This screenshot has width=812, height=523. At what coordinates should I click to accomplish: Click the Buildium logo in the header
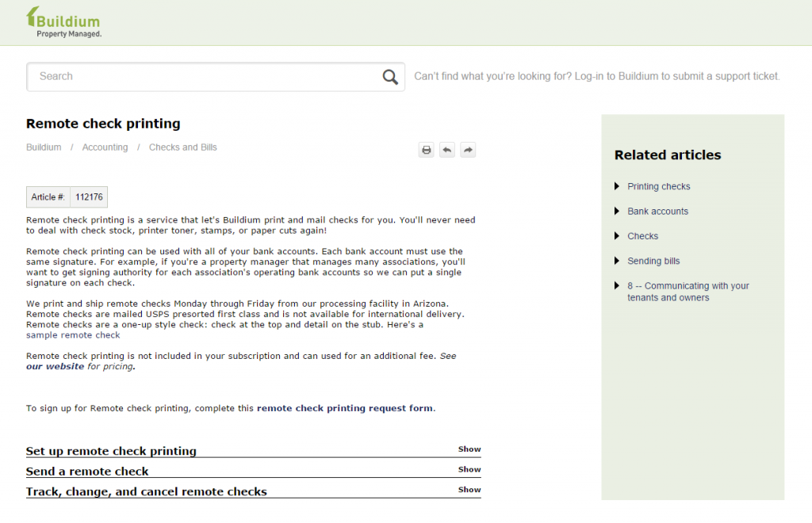point(63,22)
